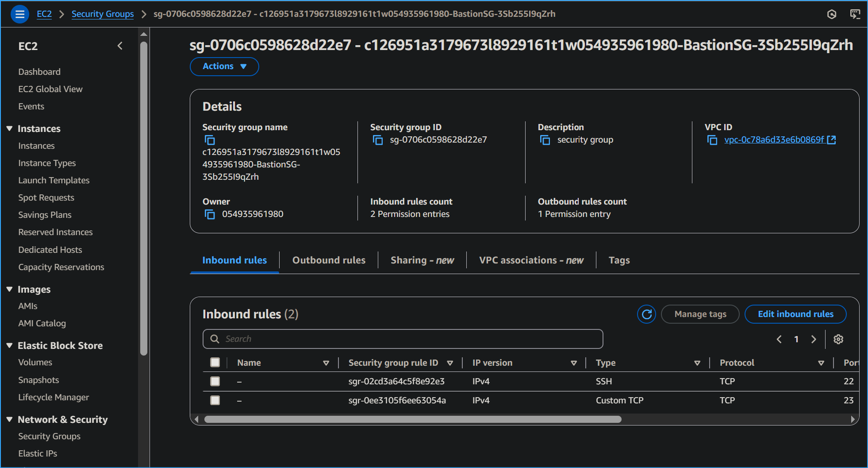Collapse the Instances sidebar section
Viewport: 868px width, 468px height.
(x=9, y=129)
